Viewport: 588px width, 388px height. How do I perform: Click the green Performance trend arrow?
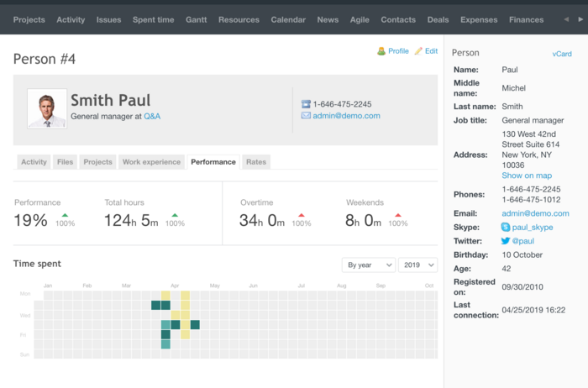[x=65, y=215]
